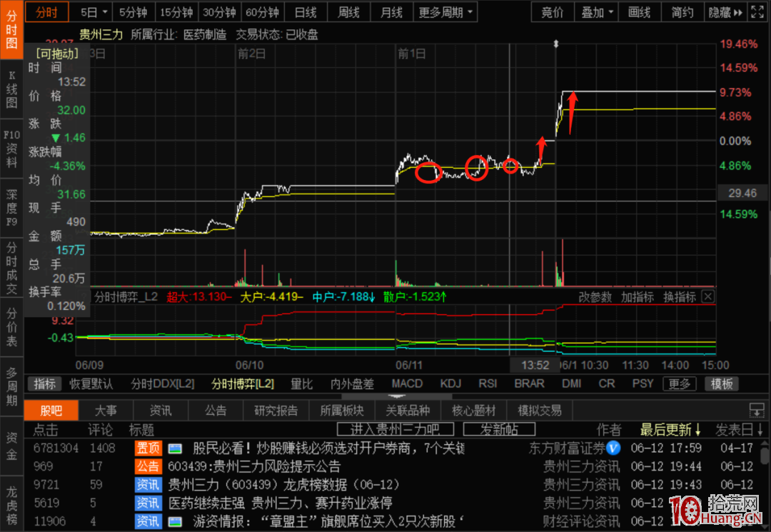Click 改参数 in indicator header
771x532 pixels.
[x=595, y=297]
